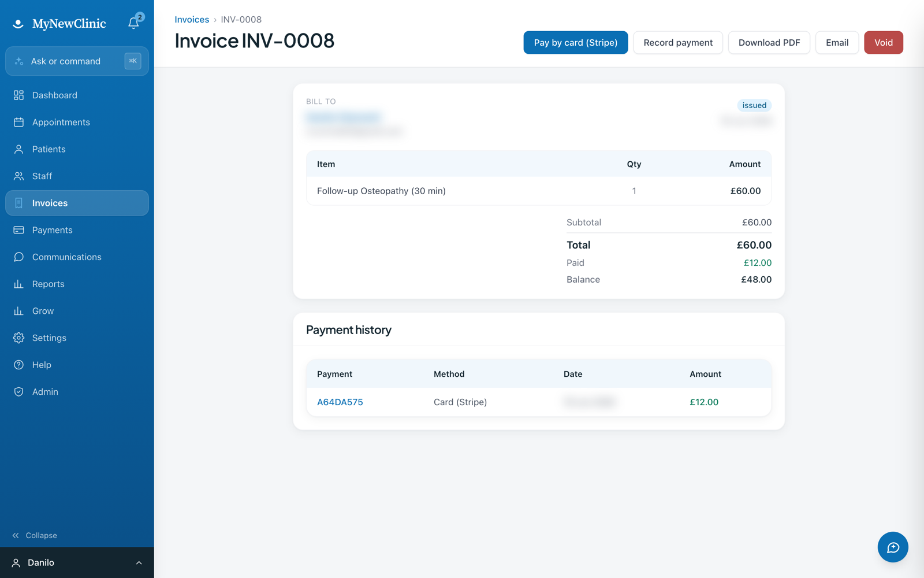Click the Paid £12.00 value
924x578 pixels.
[758, 262]
